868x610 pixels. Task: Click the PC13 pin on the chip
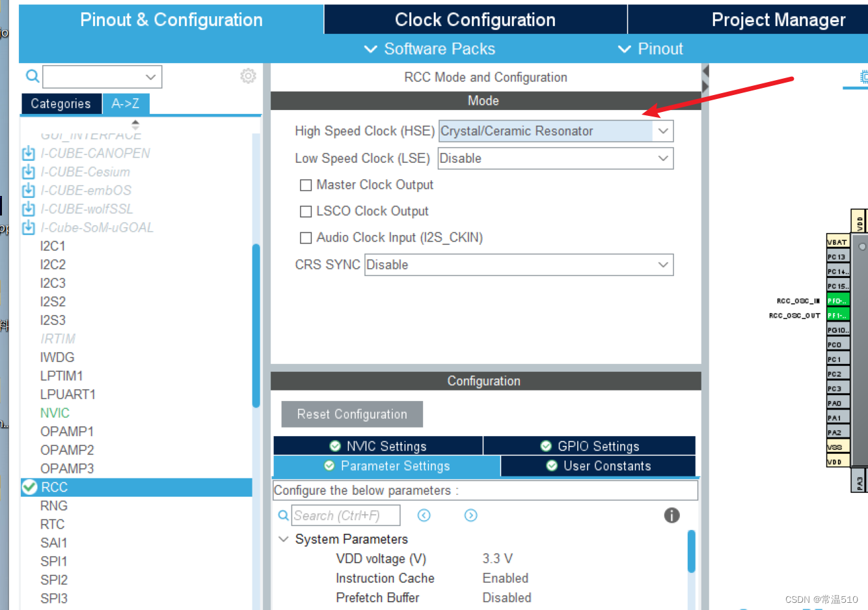pos(838,256)
